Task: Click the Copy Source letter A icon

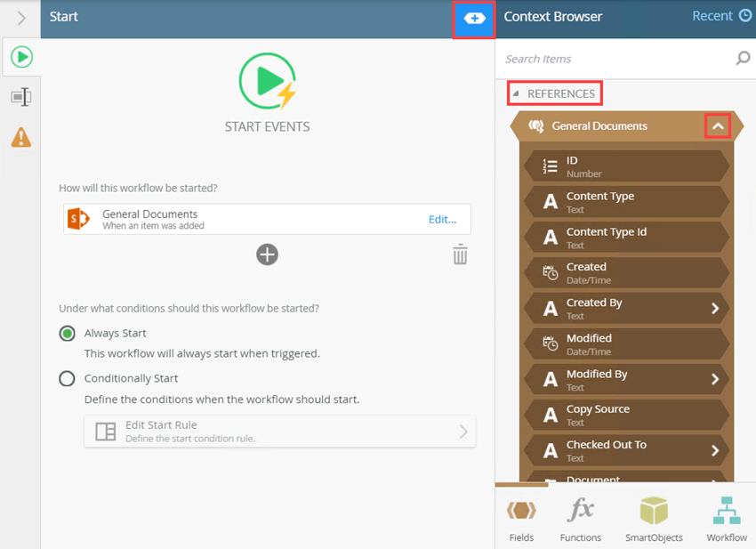Action: [551, 416]
